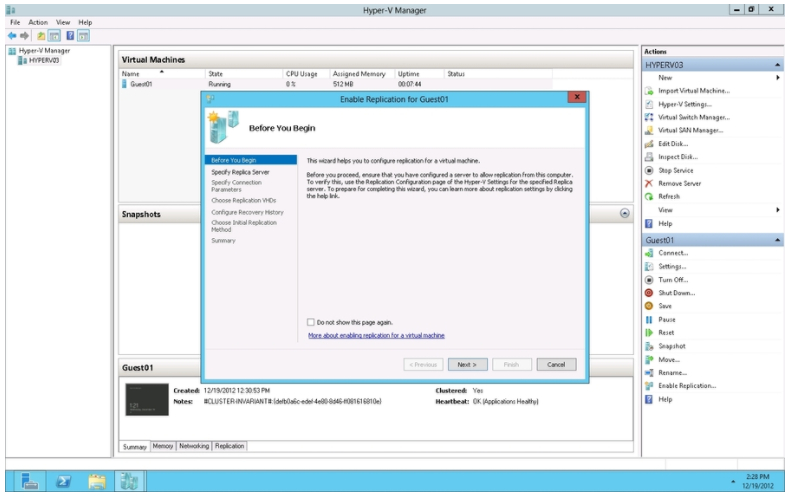Click the Snapshot action icon
The width and height of the screenshot is (790, 497).
pyautogui.click(x=649, y=346)
